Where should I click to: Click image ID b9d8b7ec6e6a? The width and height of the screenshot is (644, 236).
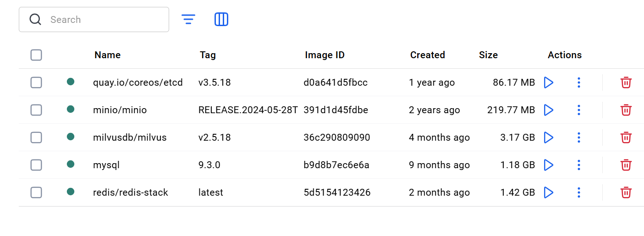click(x=336, y=165)
